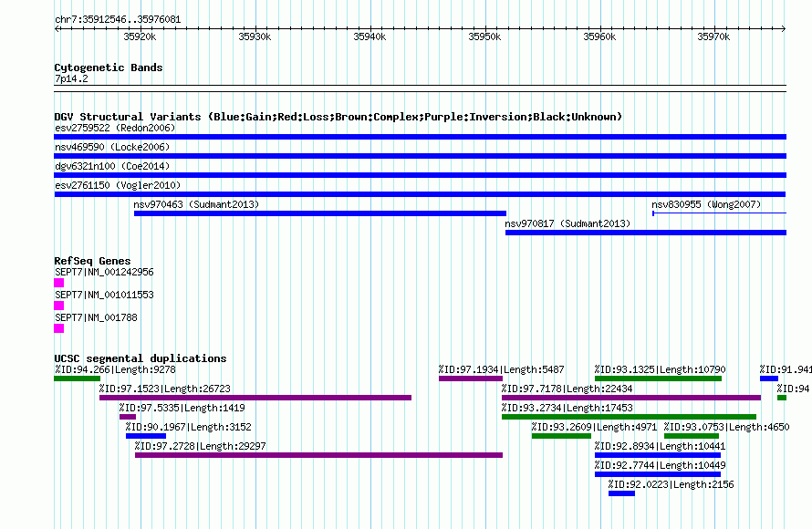Open SEPT7|NM_001242956 gene label
This screenshot has height=529, width=812.
pos(105,272)
